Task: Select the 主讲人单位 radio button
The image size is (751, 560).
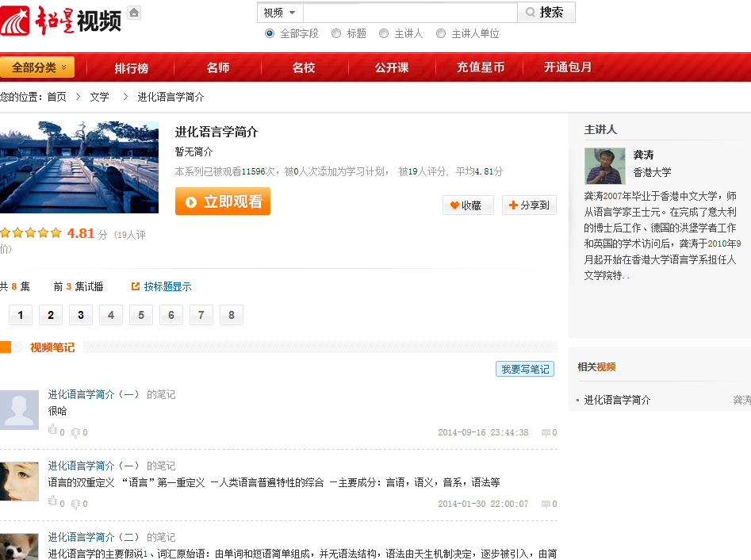Action: click(441, 33)
